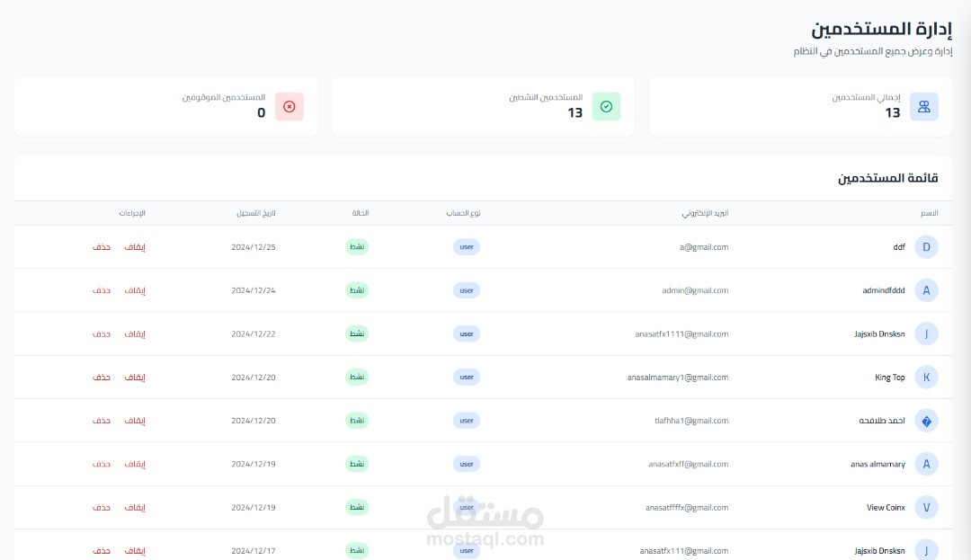Image resolution: width=971 pixels, height=560 pixels.
Task: Click the name admindfddd
Action: pyautogui.click(x=884, y=290)
